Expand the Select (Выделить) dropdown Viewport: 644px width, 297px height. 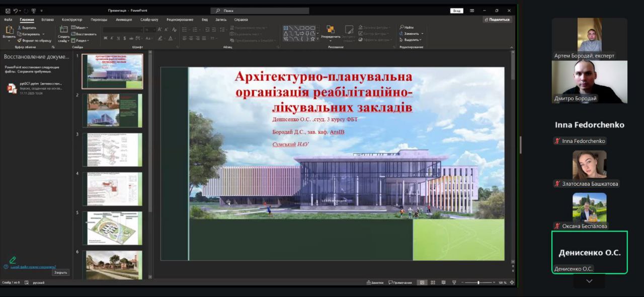[x=413, y=40]
